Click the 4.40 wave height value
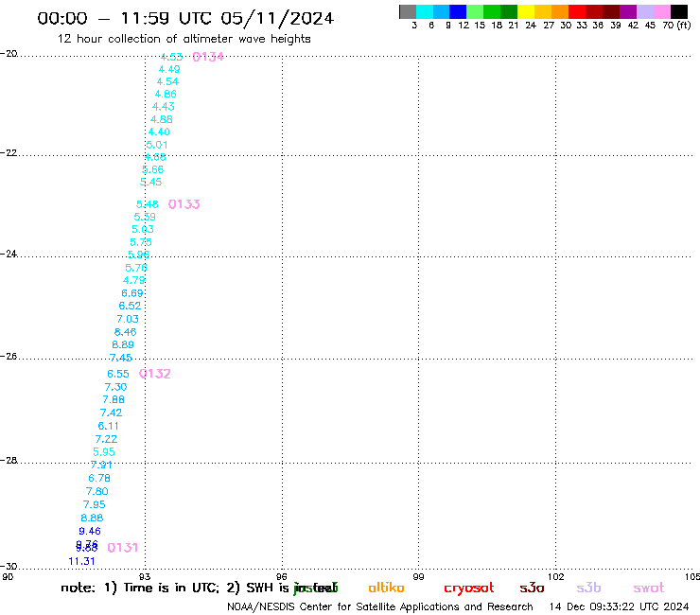The height and width of the screenshot is (615, 700). [159, 132]
